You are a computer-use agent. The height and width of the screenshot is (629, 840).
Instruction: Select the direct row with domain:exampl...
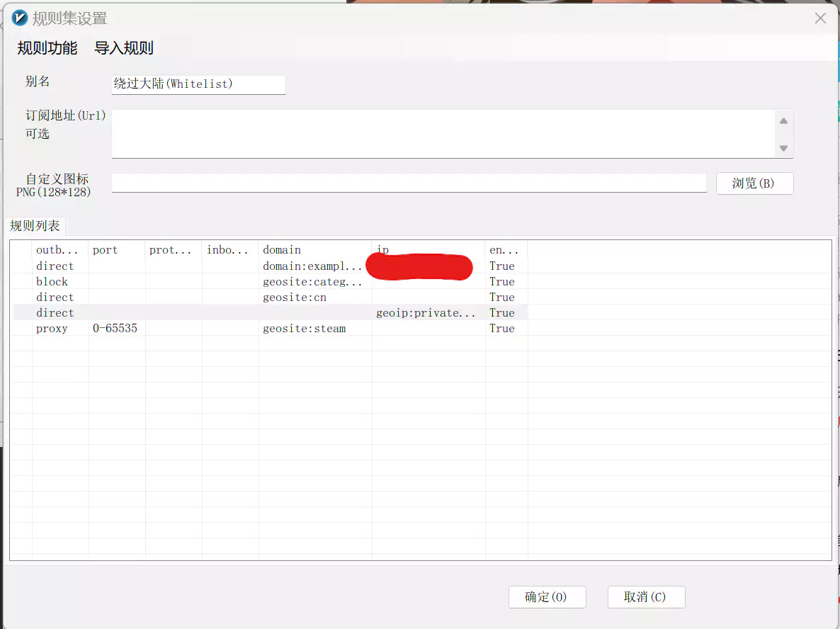(270, 266)
